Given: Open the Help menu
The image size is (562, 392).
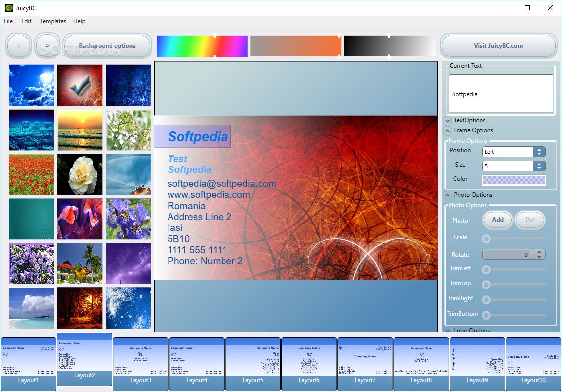Looking at the screenshot, I should coord(79,21).
